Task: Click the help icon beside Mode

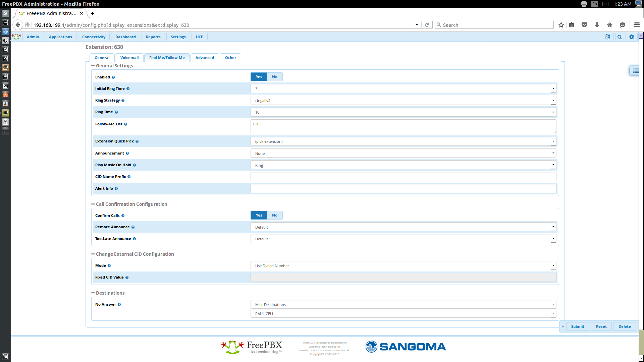Action: (109, 266)
